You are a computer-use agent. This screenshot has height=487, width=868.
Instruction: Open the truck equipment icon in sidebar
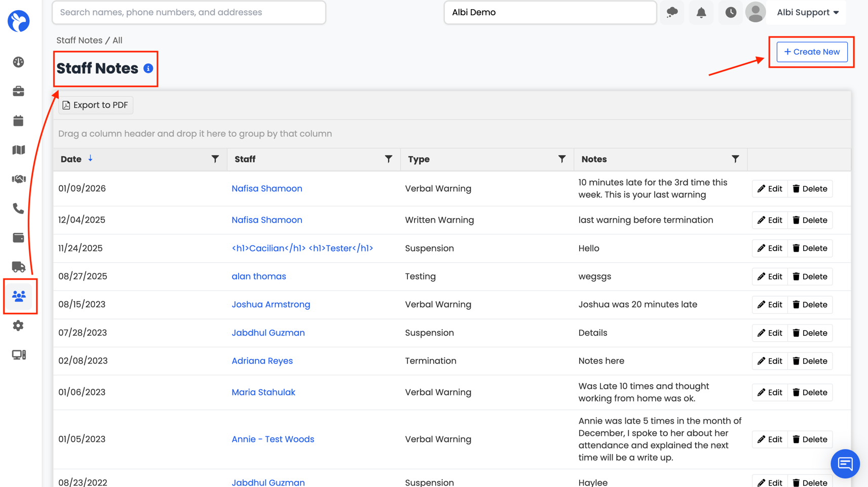[x=18, y=267]
